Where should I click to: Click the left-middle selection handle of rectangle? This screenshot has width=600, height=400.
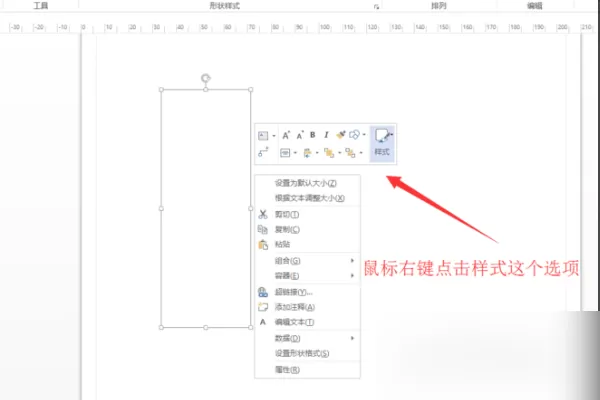161,209
